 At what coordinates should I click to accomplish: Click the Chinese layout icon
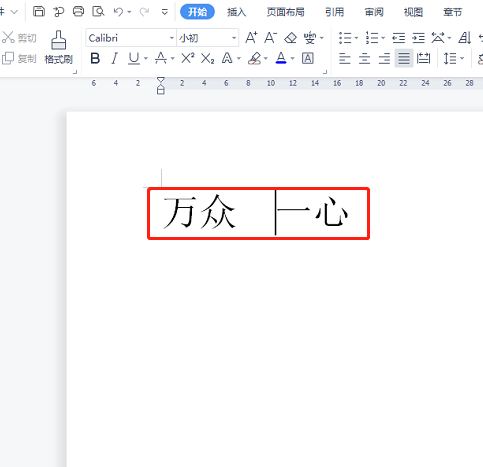pos(438,38)
